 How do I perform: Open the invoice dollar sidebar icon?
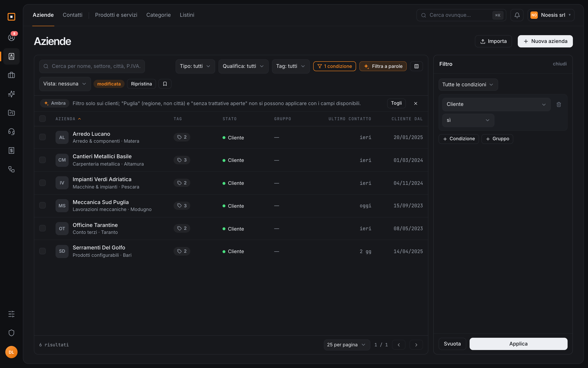pyautogui.click(x=11, y=150)
